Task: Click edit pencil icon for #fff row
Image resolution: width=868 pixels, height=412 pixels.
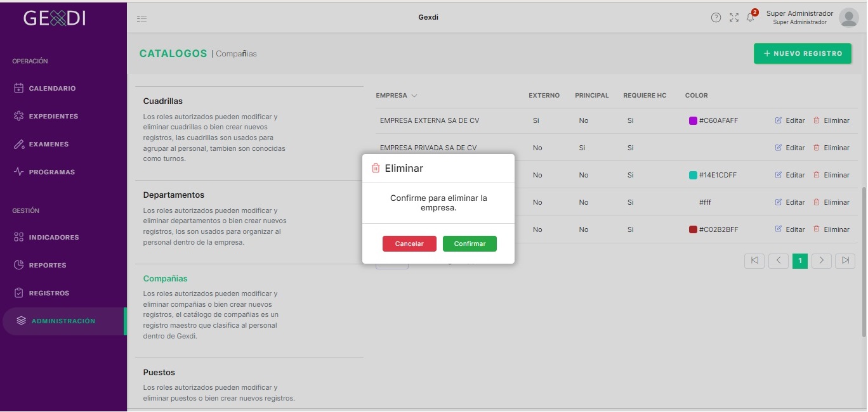Action: 779,202
